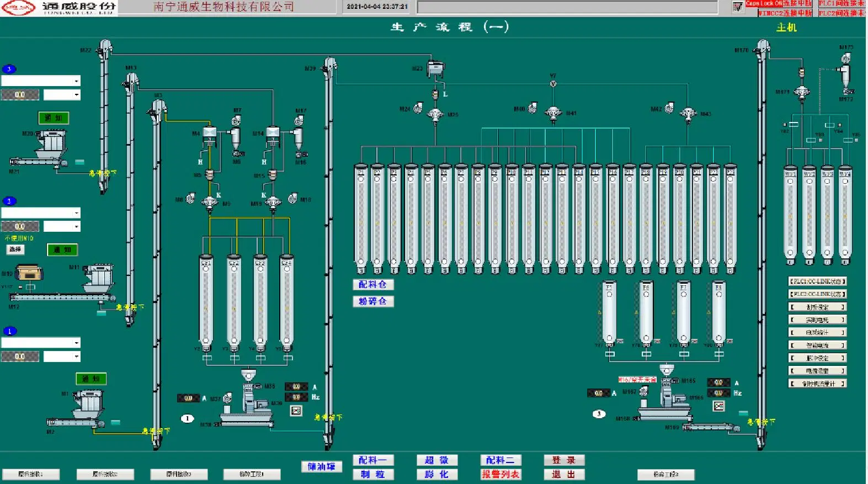Viewport: 868px width, 484px height.
Task: Toggle green indicator beside M21 conveyor
Action: point(80,162)
